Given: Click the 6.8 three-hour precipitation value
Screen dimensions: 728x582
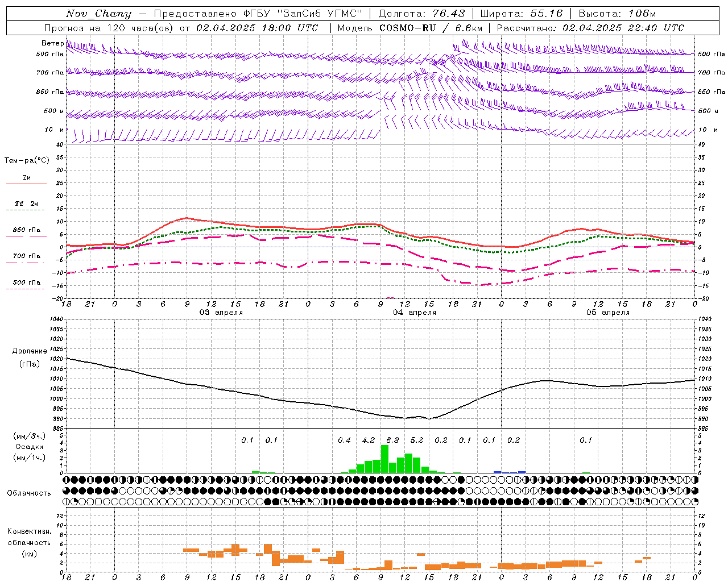Looking at the screenshot, I should pyautogui.click(x=392, y=440).
